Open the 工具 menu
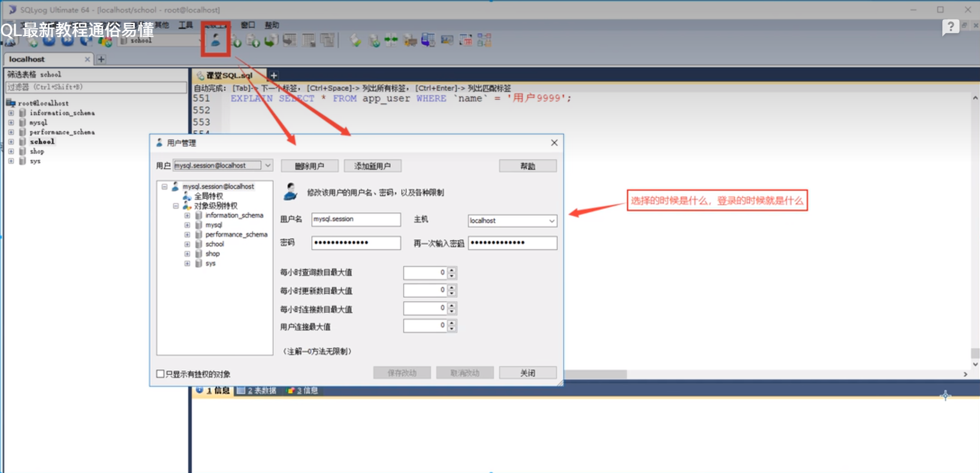This screenshot has width=980, height=473. (x=186, y=25)
